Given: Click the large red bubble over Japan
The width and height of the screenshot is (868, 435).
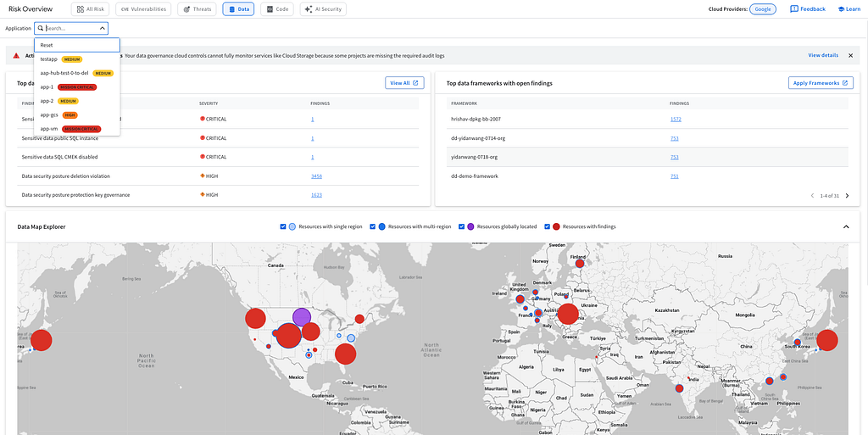Looking at the screenshot, I should pos(827,340).
